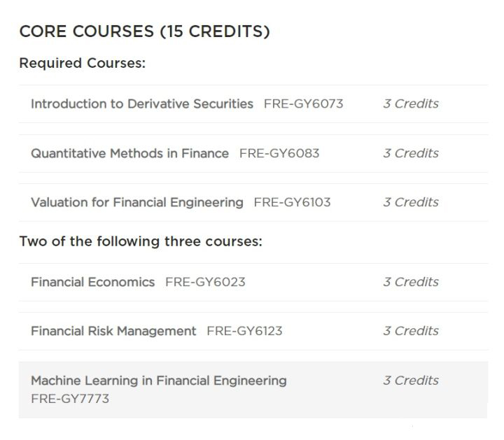Click course code FRE-GY7773
504x440 pixels.
[x=70, y=399]
